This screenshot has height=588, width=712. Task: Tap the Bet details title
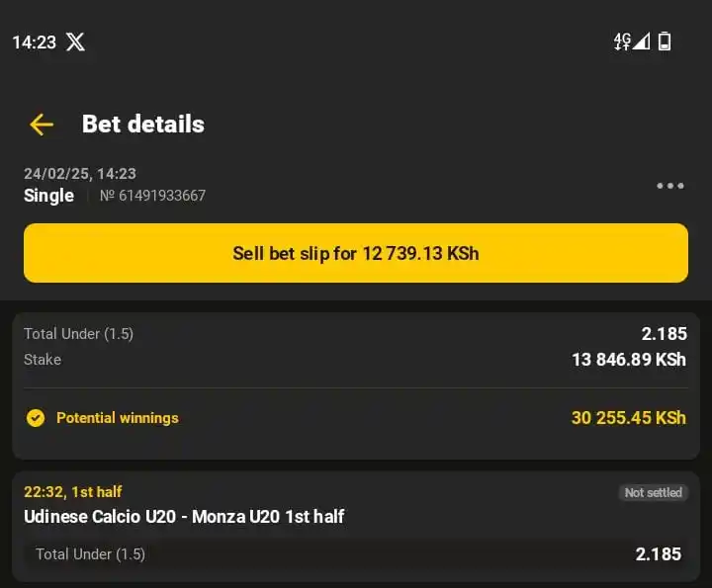[143, 124]
